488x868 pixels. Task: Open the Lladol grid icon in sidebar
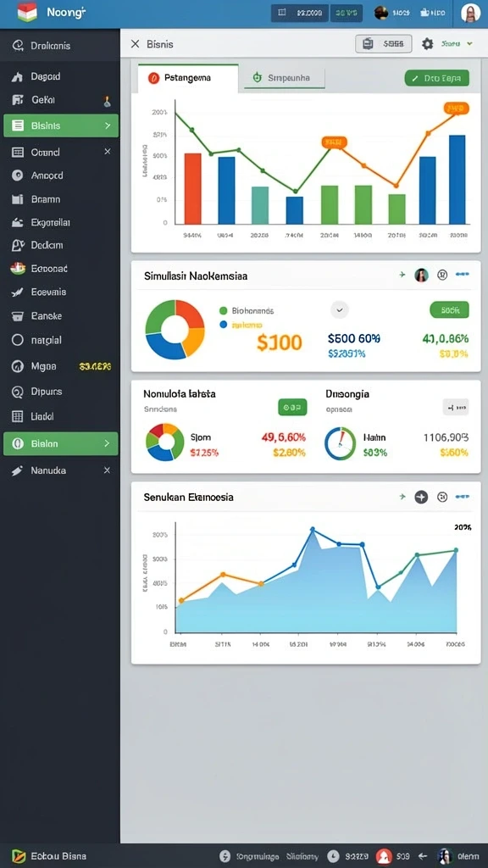tap(17, 416)
